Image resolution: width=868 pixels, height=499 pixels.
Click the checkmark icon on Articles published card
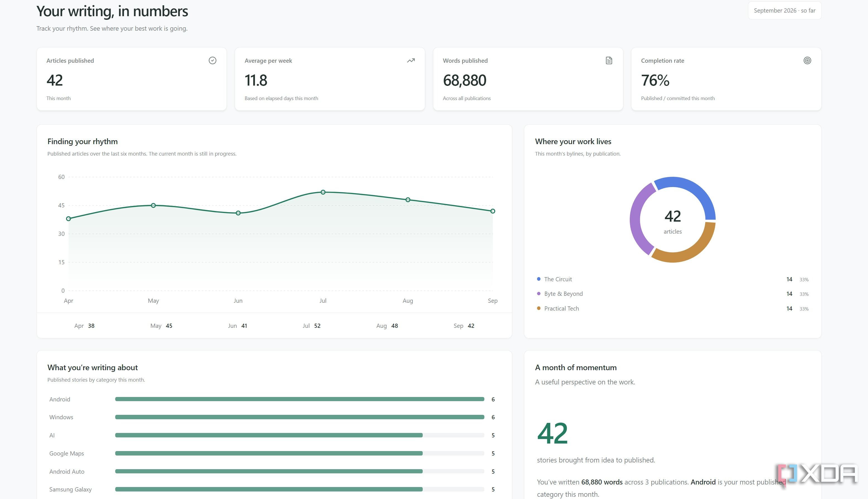point(212,60)
